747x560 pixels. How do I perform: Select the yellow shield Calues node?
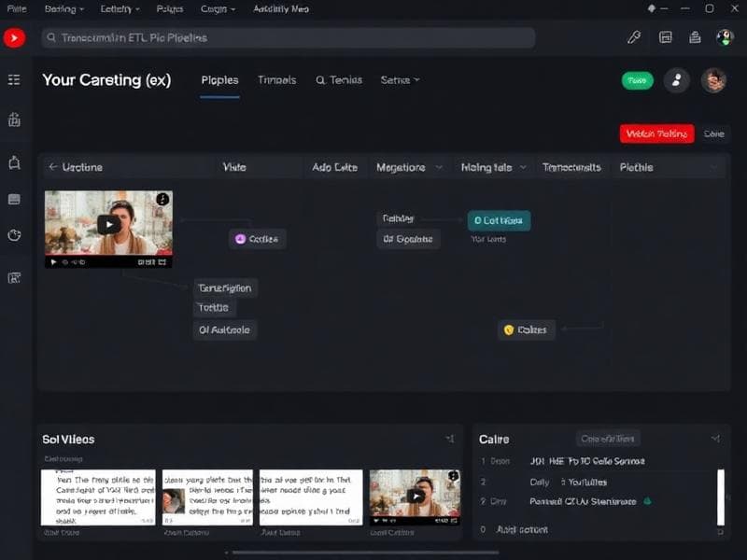coord(526,330)
